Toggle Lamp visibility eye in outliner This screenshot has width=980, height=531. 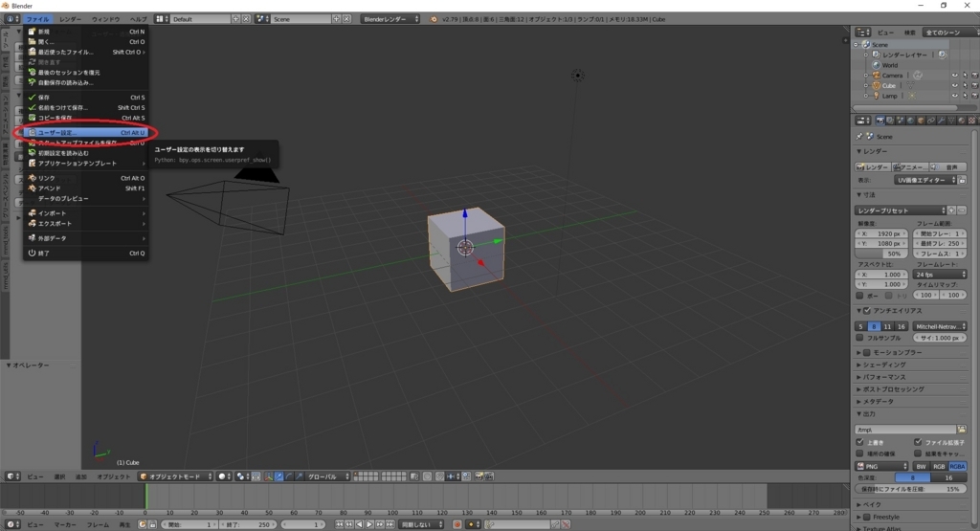coord(954,96)
